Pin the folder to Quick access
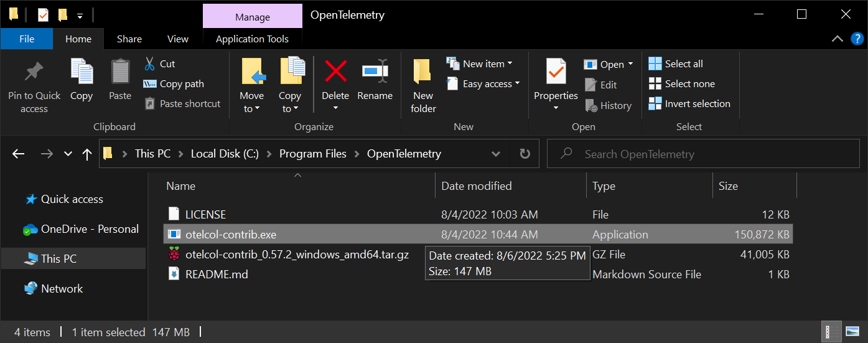 click(34, 87)
